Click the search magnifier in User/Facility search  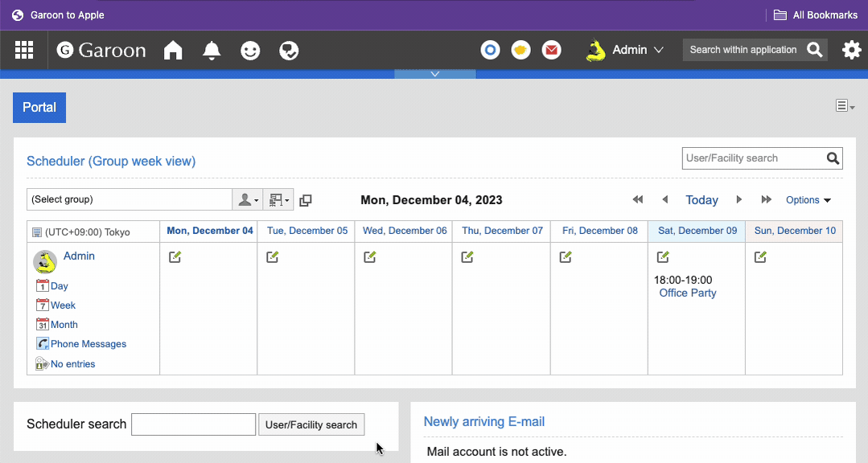tap(833, 158)
